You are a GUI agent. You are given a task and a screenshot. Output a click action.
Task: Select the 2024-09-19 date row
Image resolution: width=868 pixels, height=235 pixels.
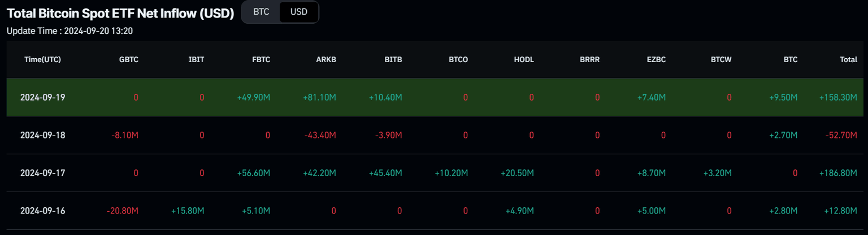click(42, 97)
